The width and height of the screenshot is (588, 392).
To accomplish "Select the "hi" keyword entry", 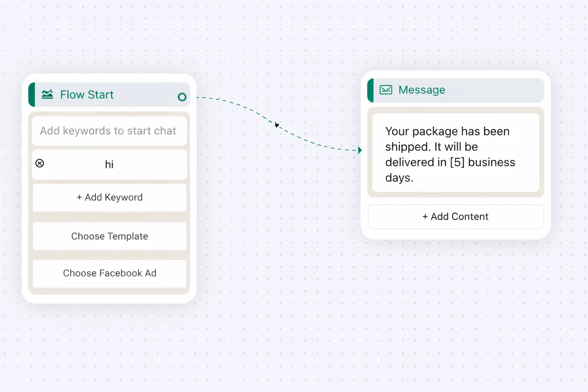I will point(109,165).
